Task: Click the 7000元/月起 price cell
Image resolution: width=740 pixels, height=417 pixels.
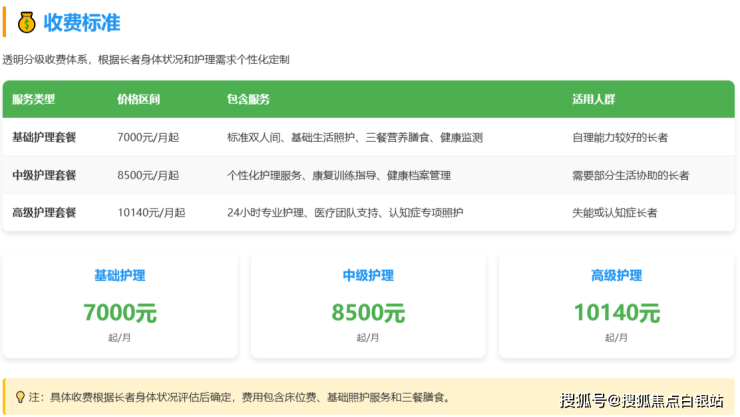Action: [x=148, y=137]
